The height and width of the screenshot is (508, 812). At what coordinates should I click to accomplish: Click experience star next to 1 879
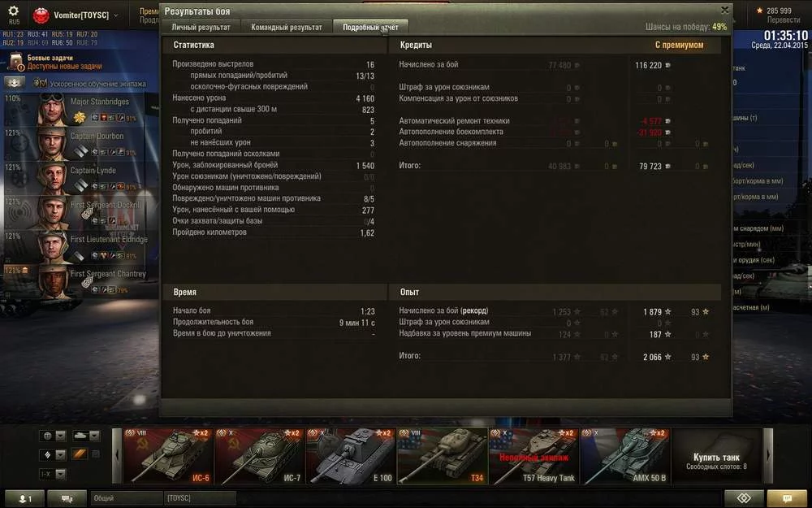click(x=668, y=311)
